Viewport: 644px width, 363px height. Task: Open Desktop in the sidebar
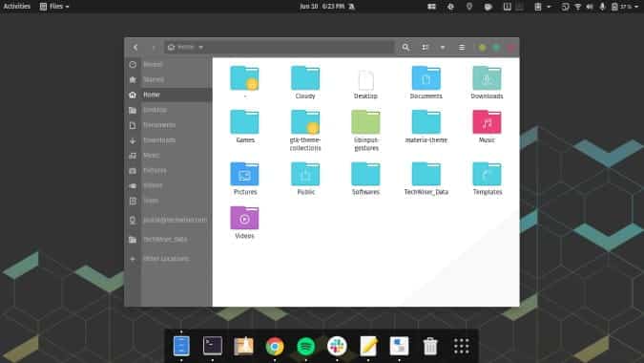click(x=168, y=110)
